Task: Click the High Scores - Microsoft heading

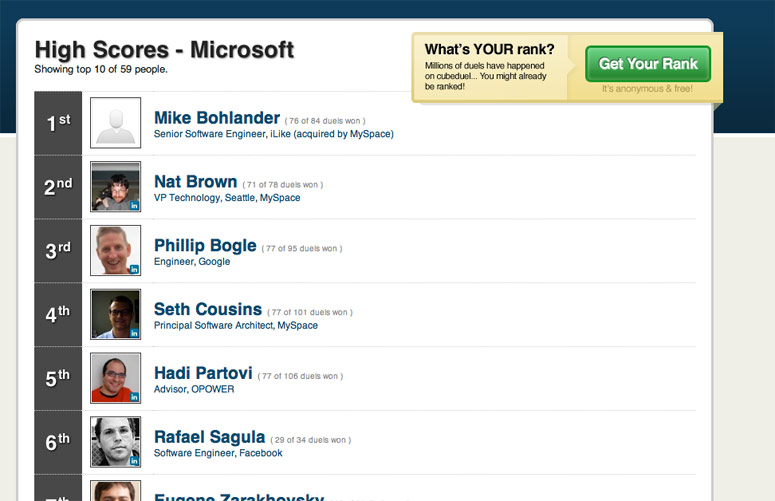Action: pyautogui.click(x=164, y=49)
